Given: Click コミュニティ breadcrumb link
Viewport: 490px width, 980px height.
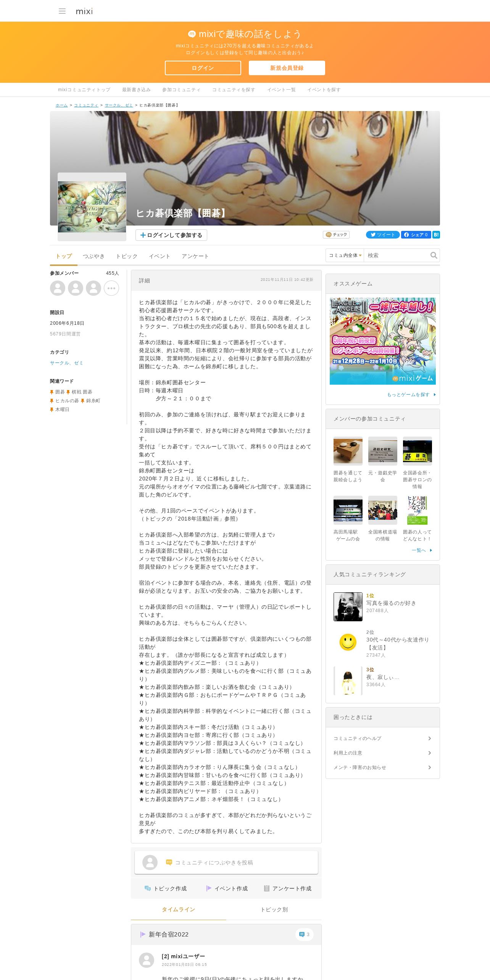Looking at the screenshot, I should [86, 105].
